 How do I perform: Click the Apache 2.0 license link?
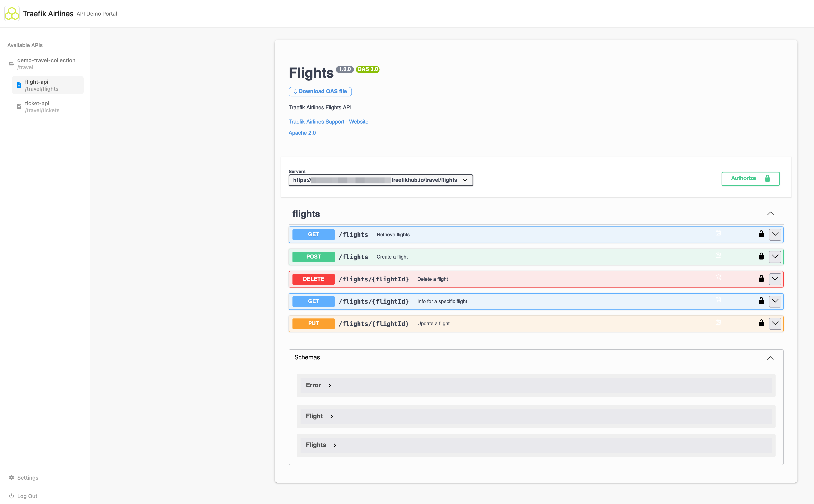tap(302, 132)
